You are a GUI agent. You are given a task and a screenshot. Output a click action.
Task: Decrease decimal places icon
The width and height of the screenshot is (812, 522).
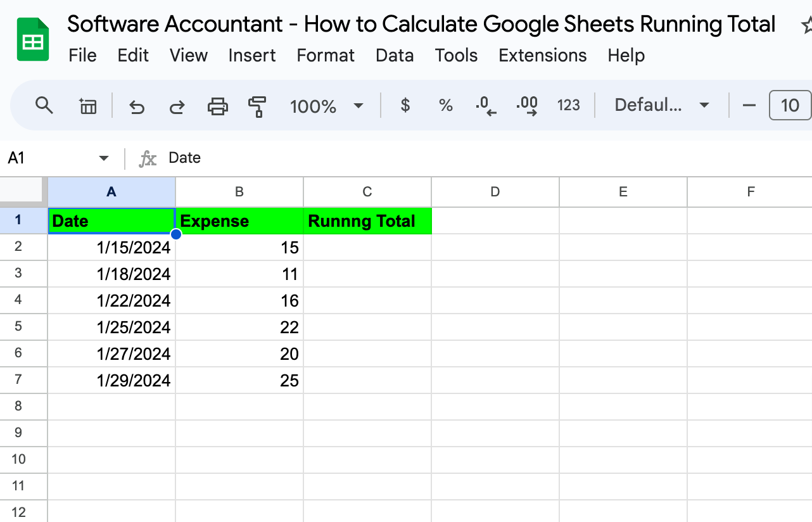tap(486, 106)
